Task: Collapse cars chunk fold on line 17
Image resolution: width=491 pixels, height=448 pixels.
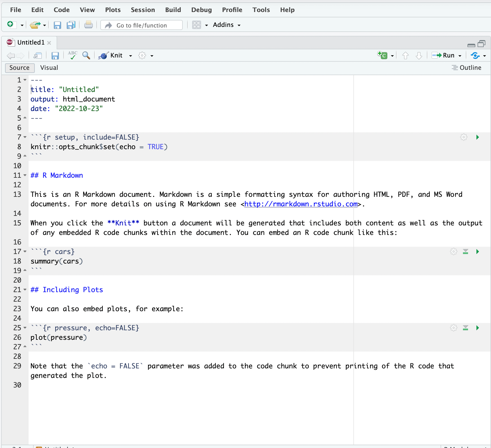Action: coord(25,251)
